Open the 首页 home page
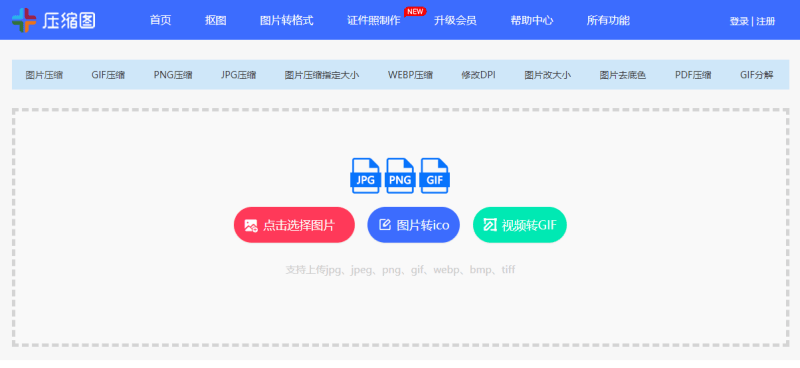The height and width of the screenshot is (368, 800). click(161, 20)
